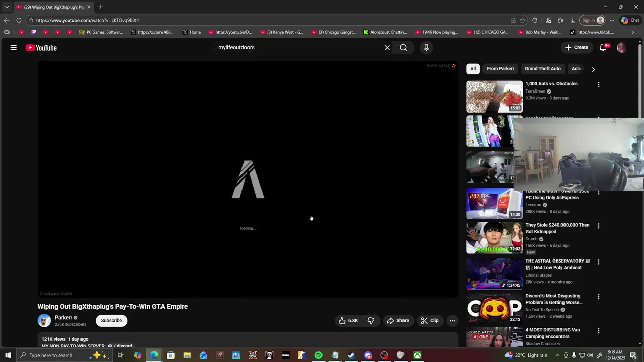Open Spotify from the taskbar

(318, 355)
